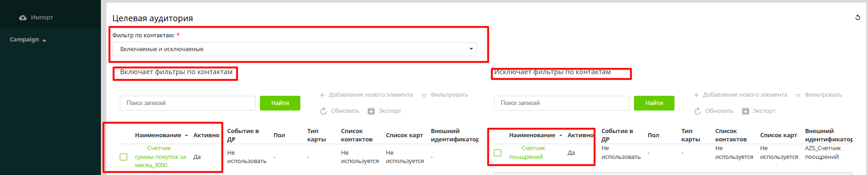Open the Импорт sidebar item

click(36, 17)
